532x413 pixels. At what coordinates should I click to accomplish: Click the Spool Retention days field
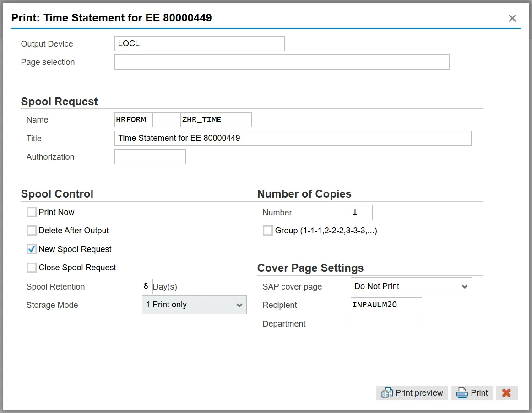click(147, 287)
